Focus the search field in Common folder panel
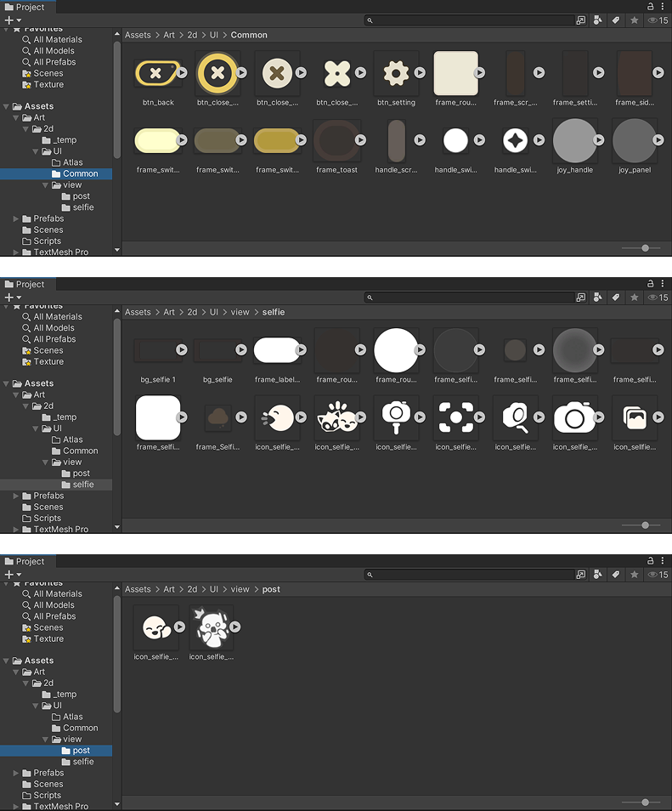 (x=469, y=20)
